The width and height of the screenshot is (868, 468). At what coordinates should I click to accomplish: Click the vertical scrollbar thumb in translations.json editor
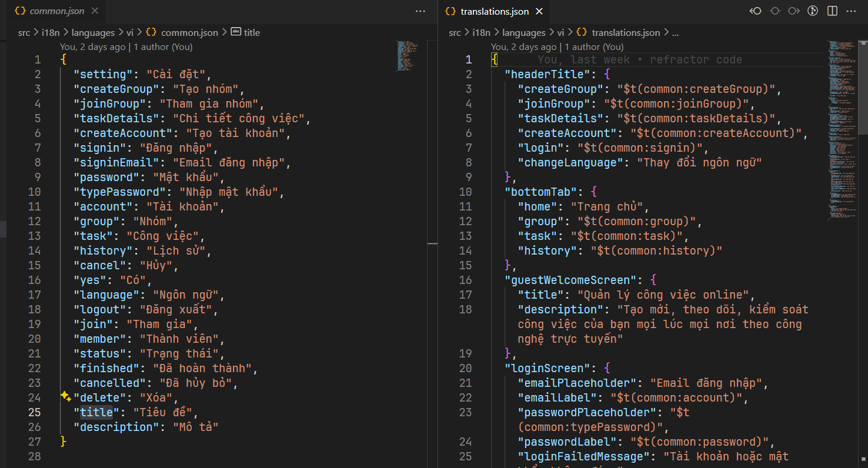tap(863, 86)
